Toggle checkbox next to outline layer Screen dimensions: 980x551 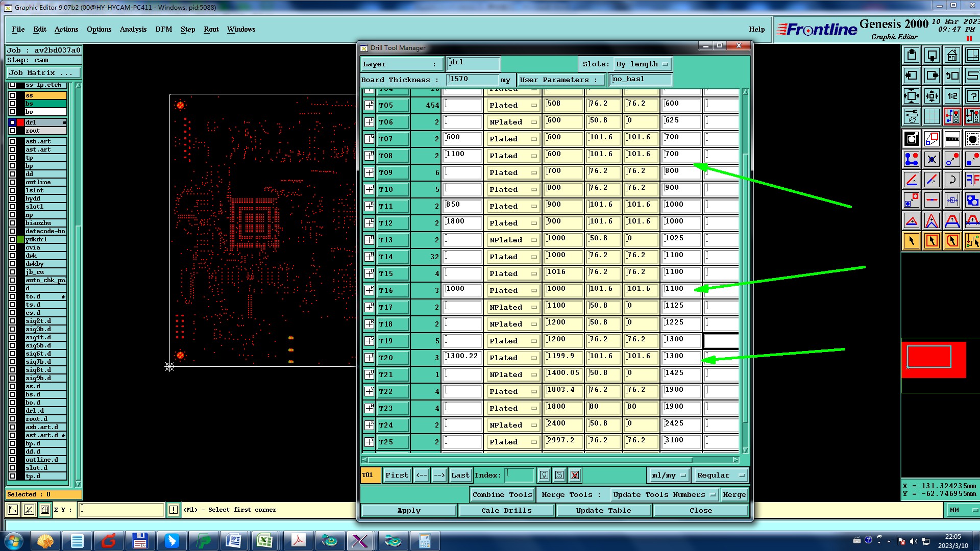(x=12, y=182)
